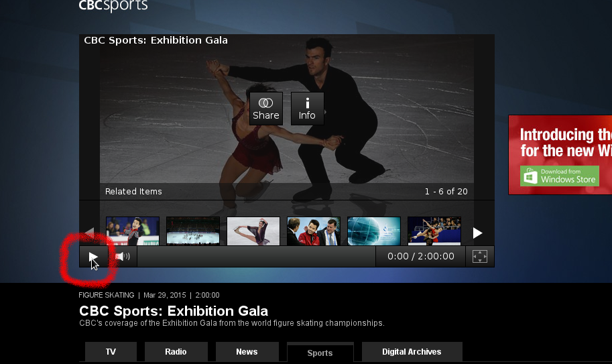Click the Related Items heading
The image size is (612, 364).
[x=133, y=192]
